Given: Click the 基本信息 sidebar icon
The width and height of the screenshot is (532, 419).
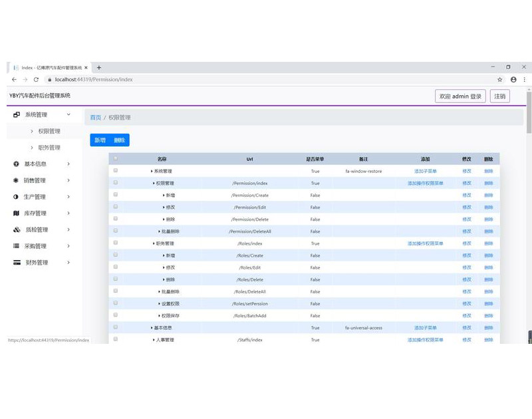Looking at the screenshot, I should [16, 164].
